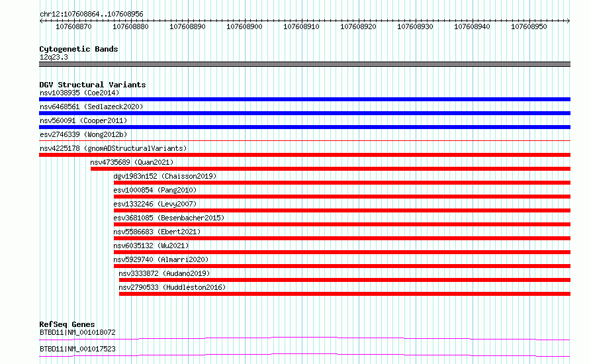Click the chr12:107608864..107608956 position text
589x364 pixels.
[x=91, y=14]
